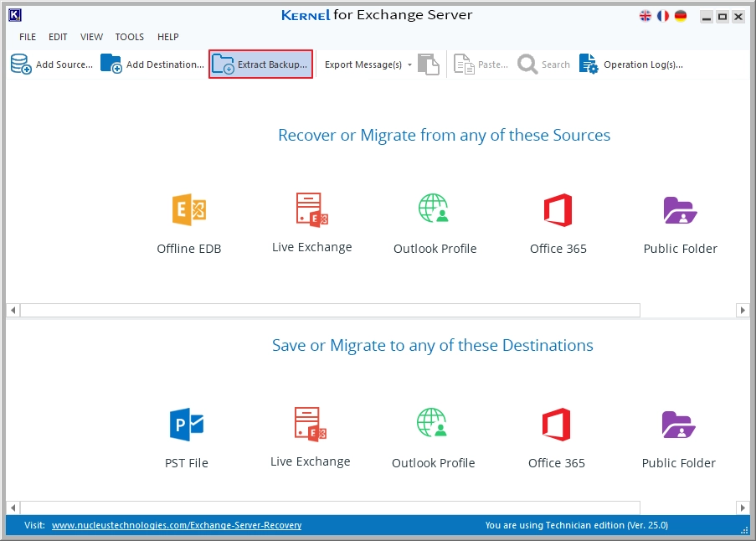Screen dimensions: 756x541
Task: Switch language to English flag
Action: [645, 16]
